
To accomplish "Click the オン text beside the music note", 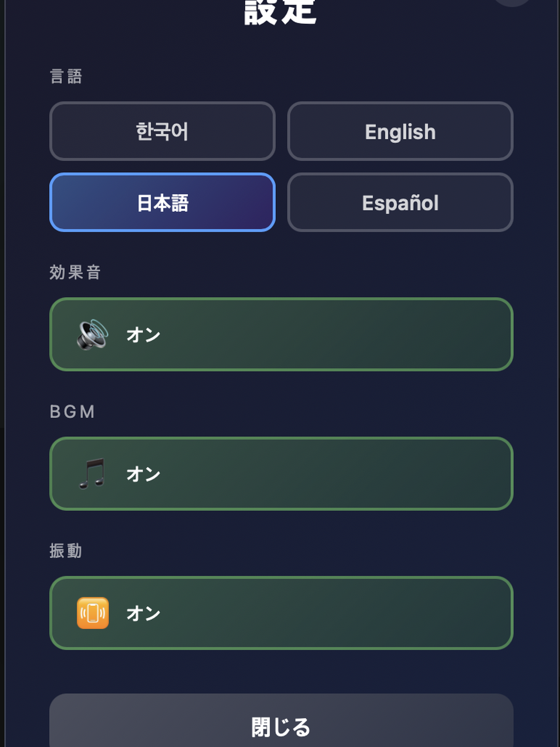I will click(x=143, y=474).
